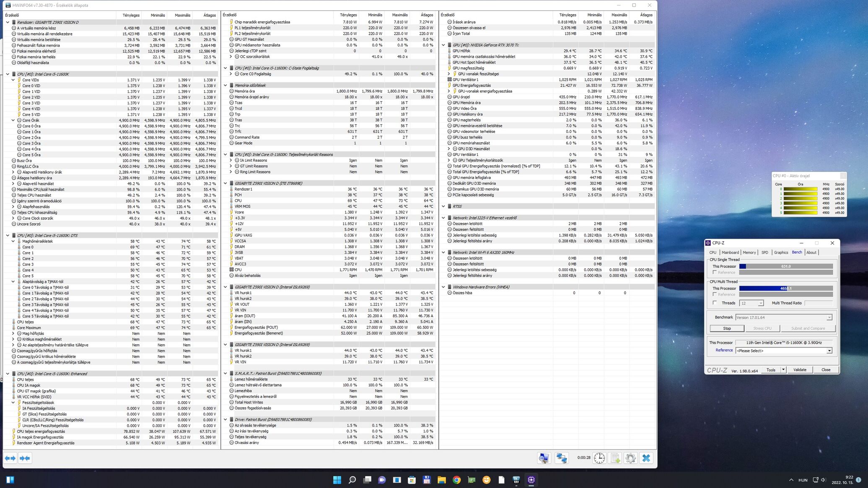Open the Reference processor Please Select dropdown
The height and width of the screenshot is (488, 868).
point(784,351)
